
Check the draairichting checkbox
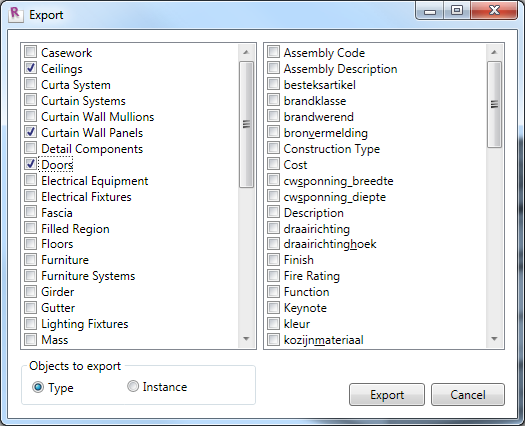(273, 228)
